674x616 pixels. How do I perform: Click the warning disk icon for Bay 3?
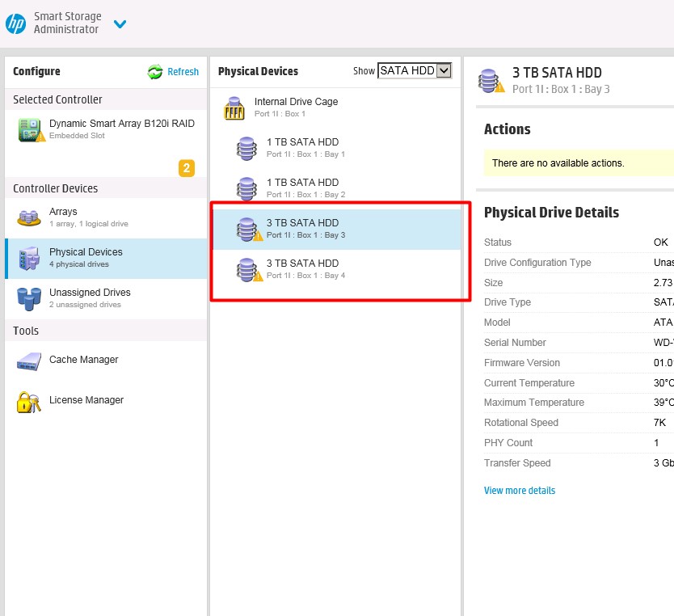tap(249, 230)
